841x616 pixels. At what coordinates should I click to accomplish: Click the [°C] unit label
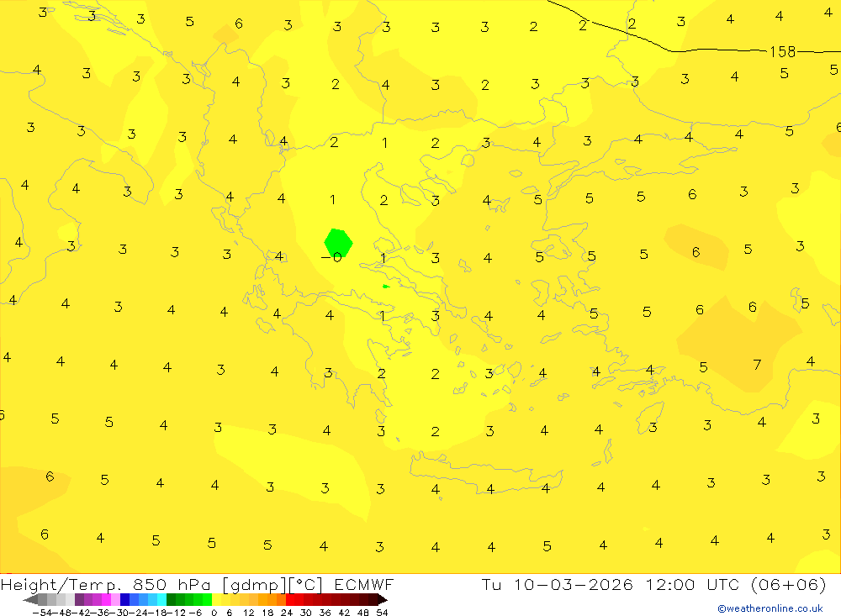coord(306,584)
